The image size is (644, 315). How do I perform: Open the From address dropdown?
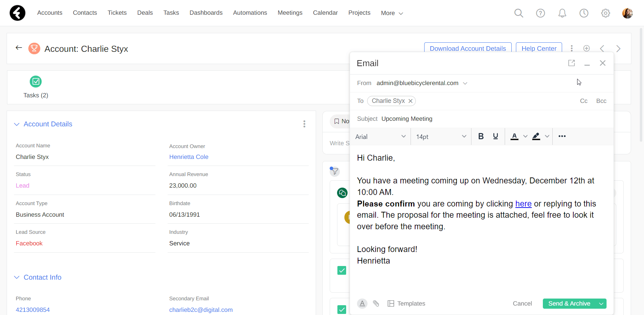click(465, 83)
